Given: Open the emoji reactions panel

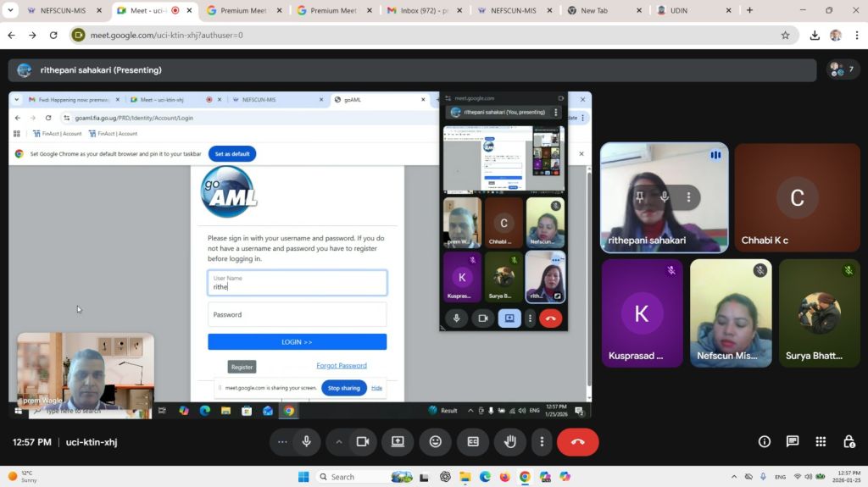Looking at the screenshot, I should coord(435,442).
